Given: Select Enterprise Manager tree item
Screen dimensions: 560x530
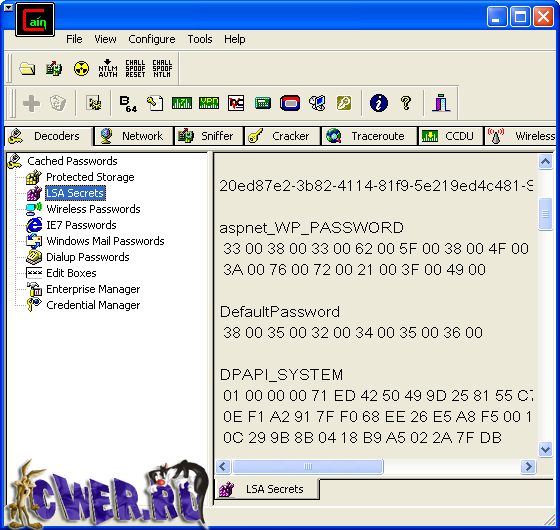Looking at the screenshot, I should point(93,289).
